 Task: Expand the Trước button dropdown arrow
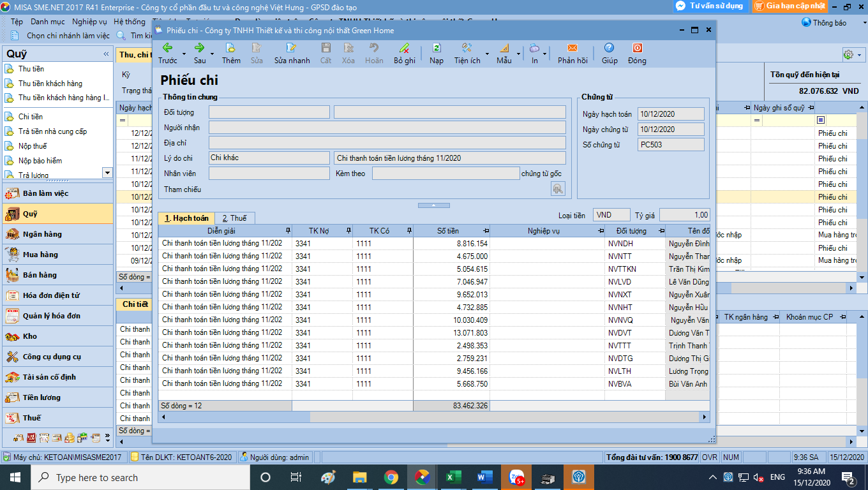click(x=184, y=54)
